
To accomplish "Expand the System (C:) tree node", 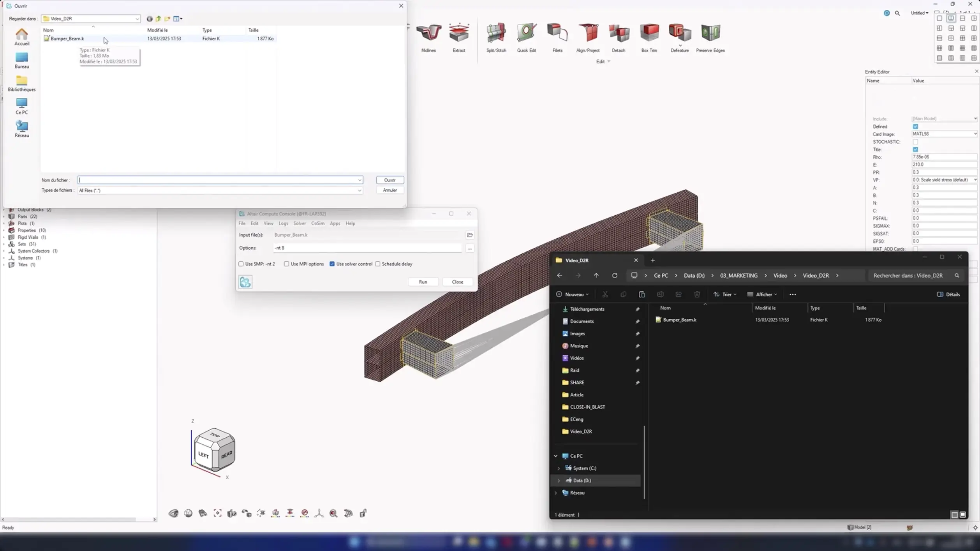I will (x=559, y=468).
